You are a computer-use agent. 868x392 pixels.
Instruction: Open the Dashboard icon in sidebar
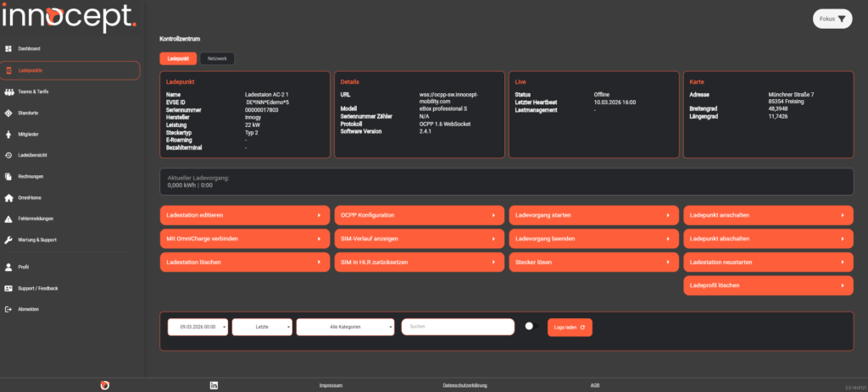[x=8, y=48]
